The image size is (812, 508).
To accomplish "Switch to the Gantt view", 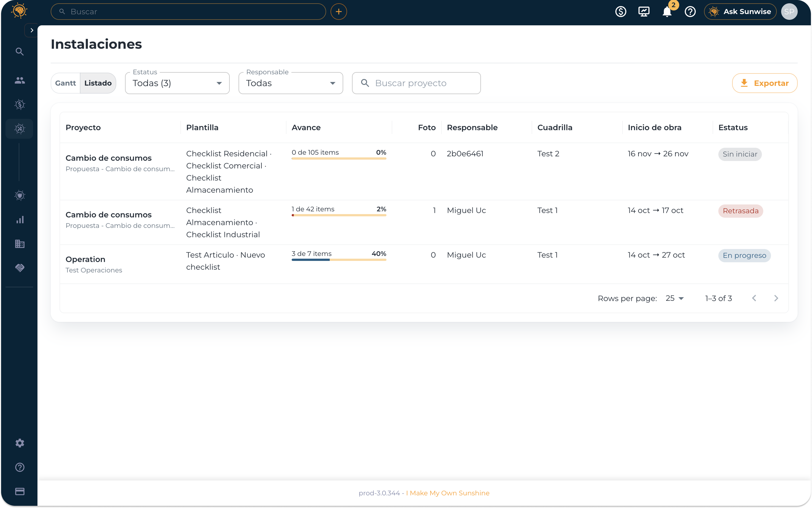I will click(x=66, y=83).
